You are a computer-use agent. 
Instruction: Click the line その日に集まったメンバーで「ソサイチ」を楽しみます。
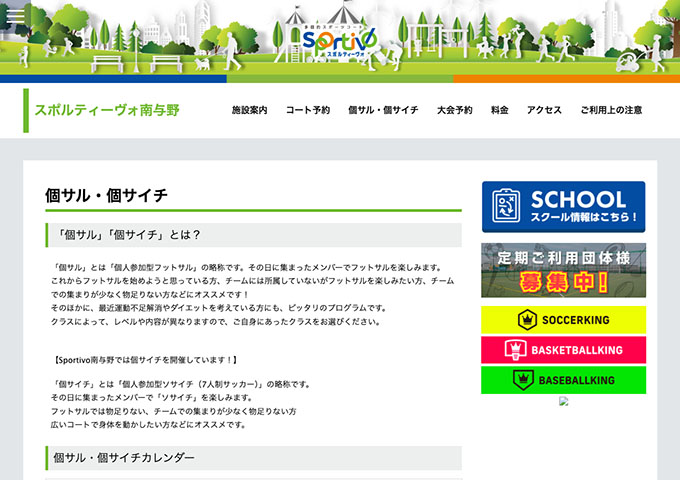(x=152, y=398)
